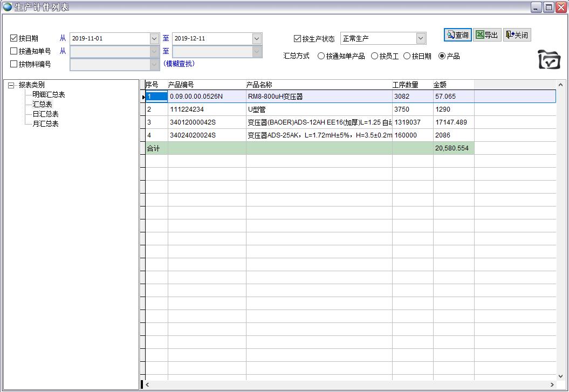Toggle the 按生产状态 checkbox
The height and width of the screenshot is (392, 569).
pyautogui.click(x=297, y=39)
